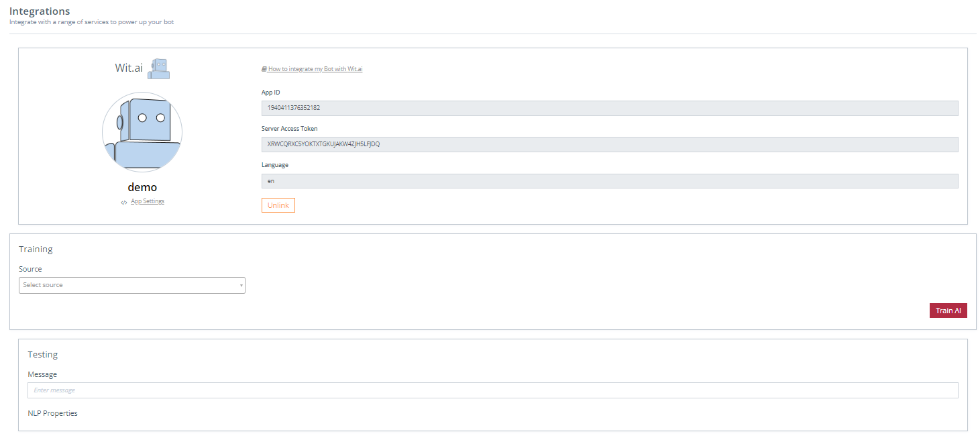
Task: Click the code icon beside App Settings
Action: 123,202
